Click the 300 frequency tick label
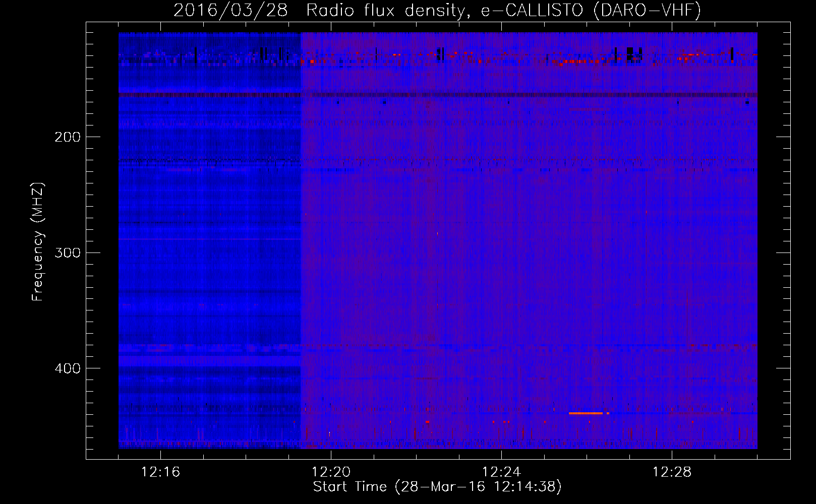The image size is (816, 504). [68, 253]
